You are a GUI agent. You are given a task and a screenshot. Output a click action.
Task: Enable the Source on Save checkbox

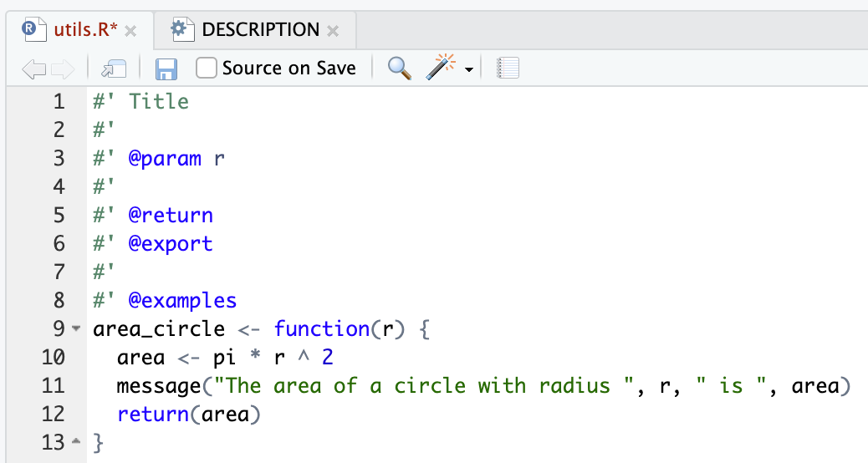tap(207, 69)
